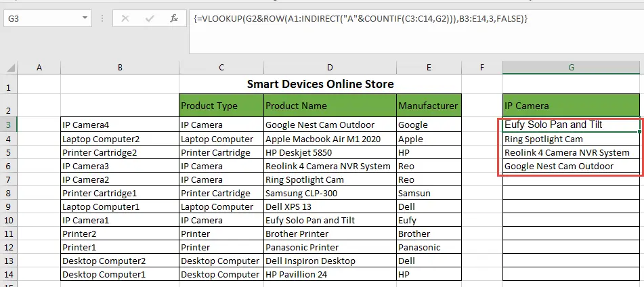Click the Smart Devices Online Store title
Viewport: 644px width, 287px height.
point(320,84)
